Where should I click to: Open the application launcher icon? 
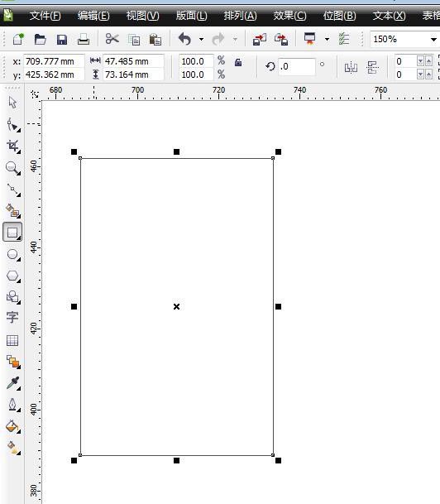point(310,39)
